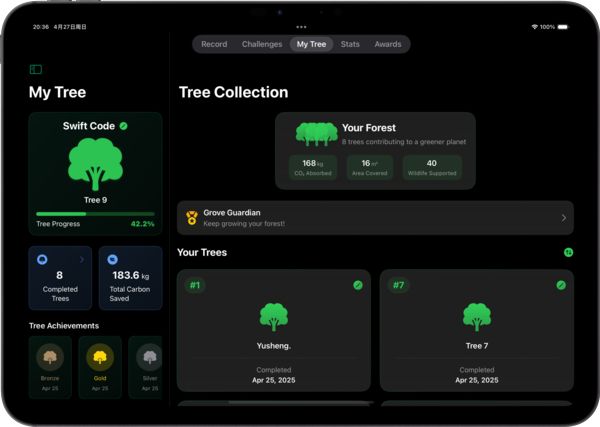Toggle the sort button beside Your Trees
Image resolution: width=600 pixels, height=427 pixels.
568,253
